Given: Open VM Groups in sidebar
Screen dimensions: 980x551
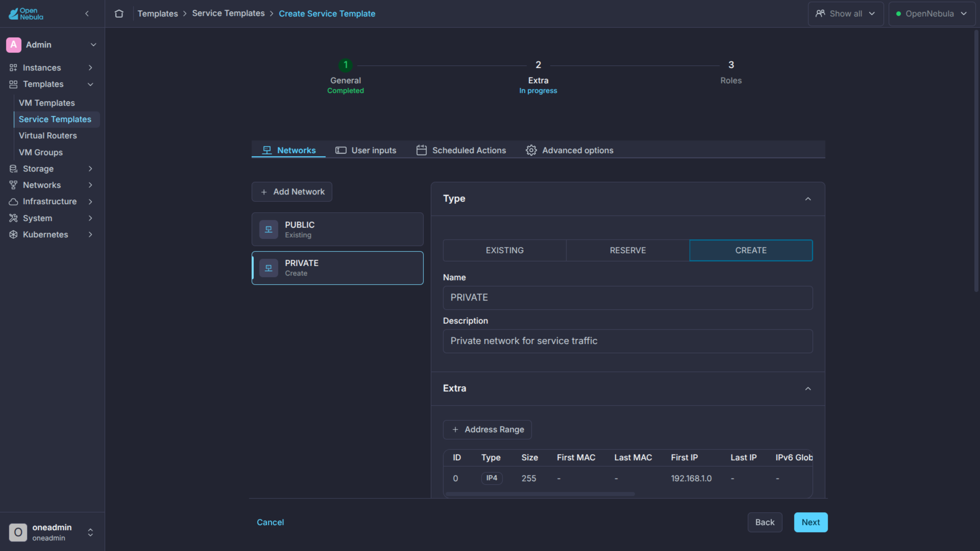Looking at the screenshot, I should click(41, 152).
